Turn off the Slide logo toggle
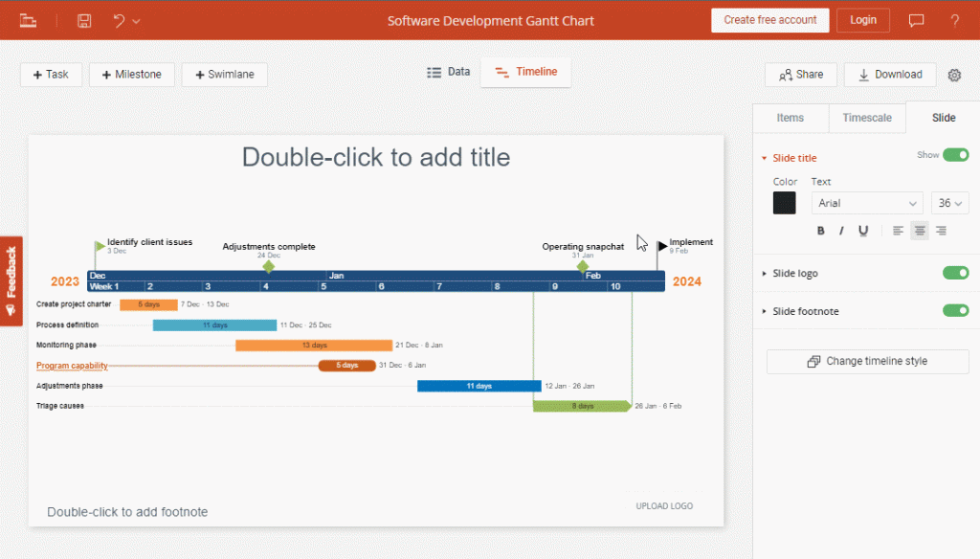Viewport: 980px width, 559px height. (x=955, y=273)
